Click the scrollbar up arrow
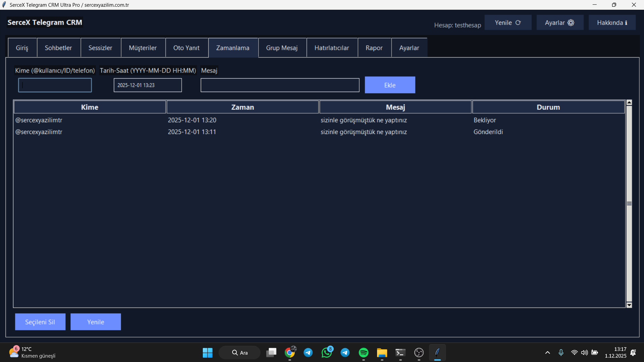The height and width of the screenshot is (362, 644). (629, 102)
